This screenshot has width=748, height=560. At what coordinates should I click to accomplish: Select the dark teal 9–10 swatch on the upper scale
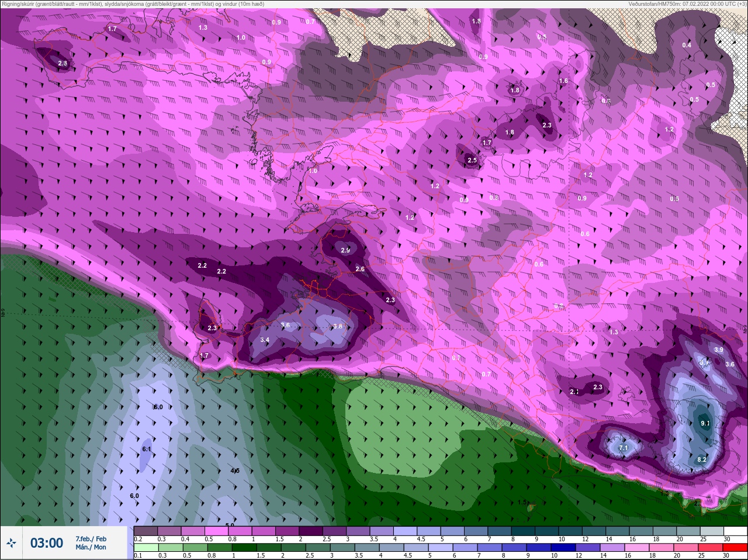pyautogui.click(x=547, y=531)
